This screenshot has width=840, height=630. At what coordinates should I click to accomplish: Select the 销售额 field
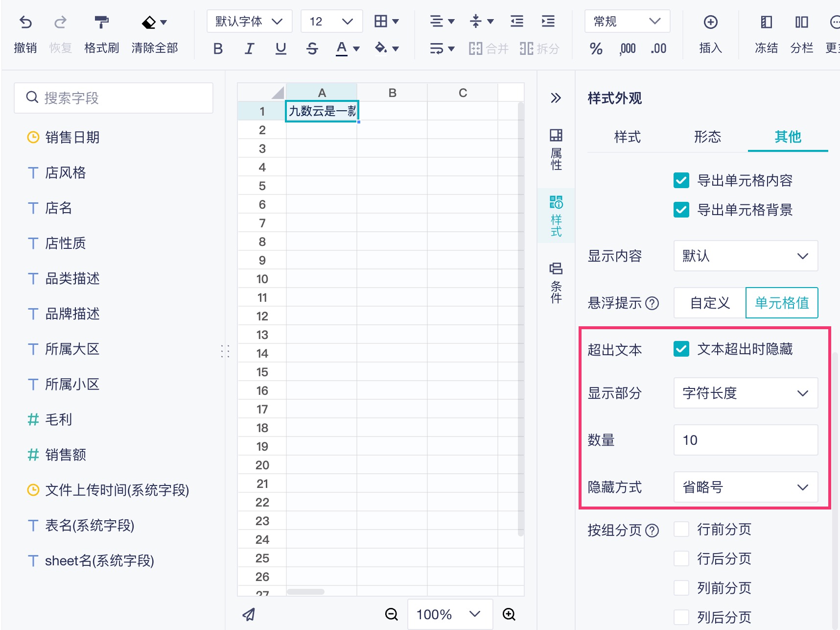(65, 455)
